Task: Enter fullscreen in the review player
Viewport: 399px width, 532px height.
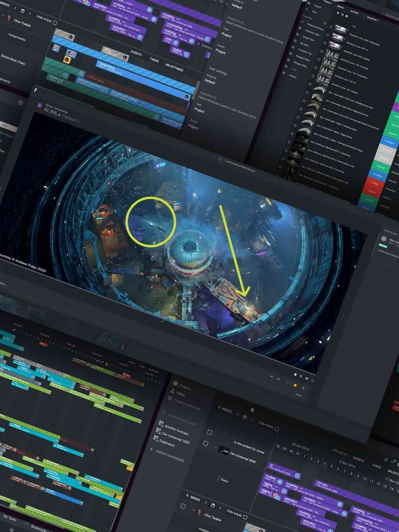Action: coord(312,380)
